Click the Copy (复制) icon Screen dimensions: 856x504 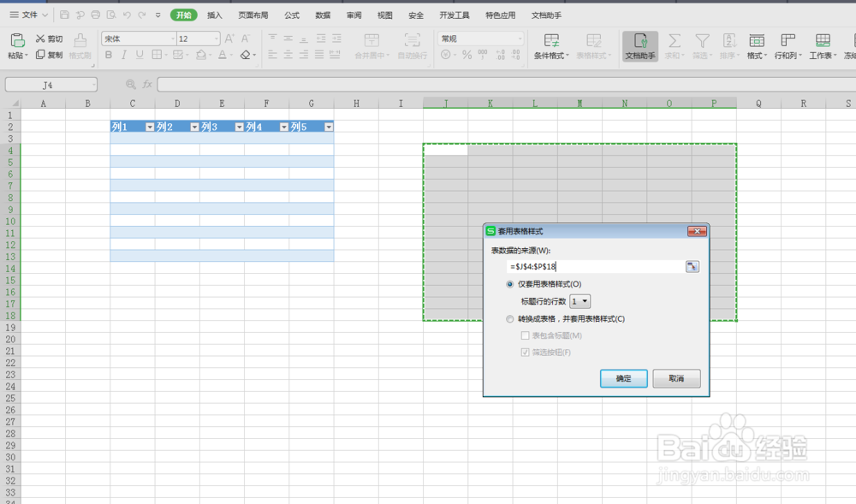point(40,55)
